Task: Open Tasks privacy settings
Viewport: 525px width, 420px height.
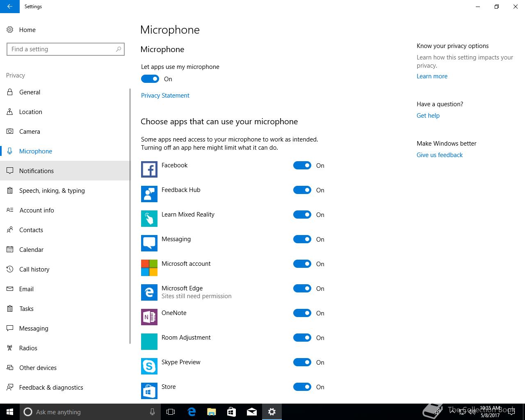Action: [x=65, y=308]
